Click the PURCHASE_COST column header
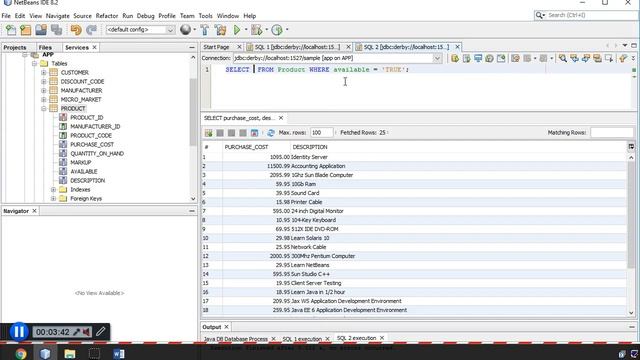640x360 pixels. tap(256, 147)
